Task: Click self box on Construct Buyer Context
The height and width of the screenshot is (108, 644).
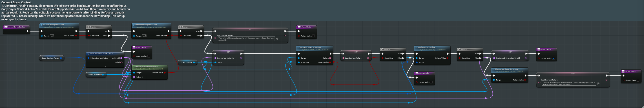Action: point(52,36)
